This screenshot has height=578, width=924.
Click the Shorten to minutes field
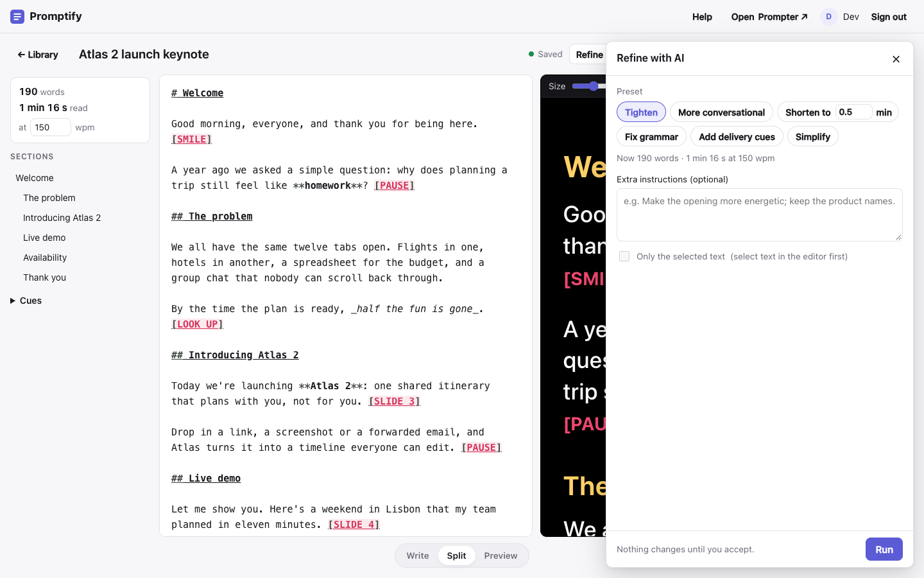coord(853,112)
